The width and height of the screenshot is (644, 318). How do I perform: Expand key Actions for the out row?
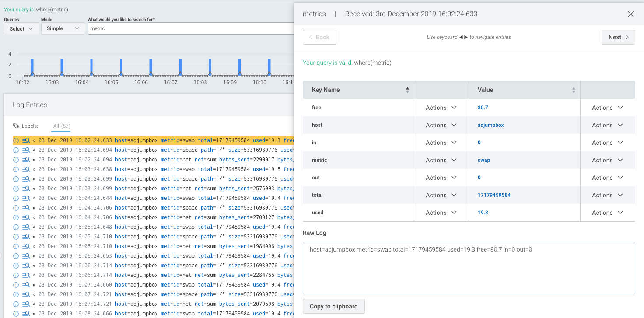tap(441, 178)
